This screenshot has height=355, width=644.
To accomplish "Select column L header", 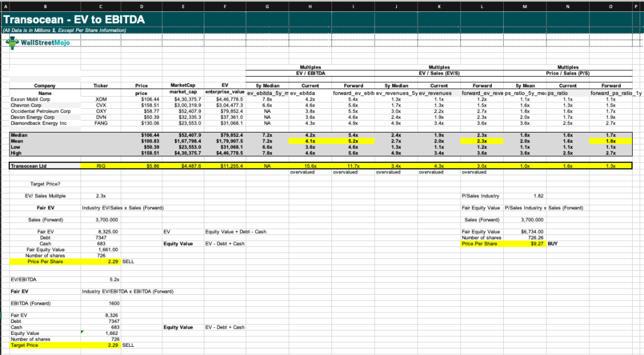I will [x=482, y=6].
